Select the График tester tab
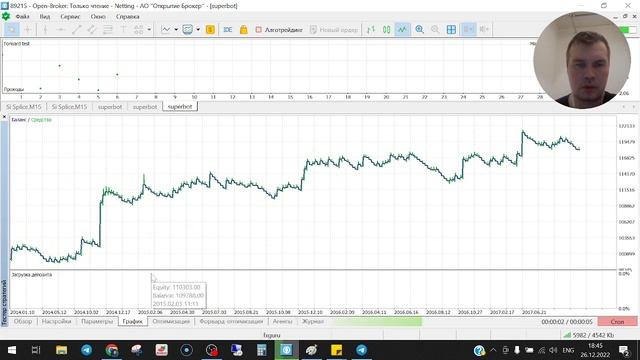 tap(133, 322)
